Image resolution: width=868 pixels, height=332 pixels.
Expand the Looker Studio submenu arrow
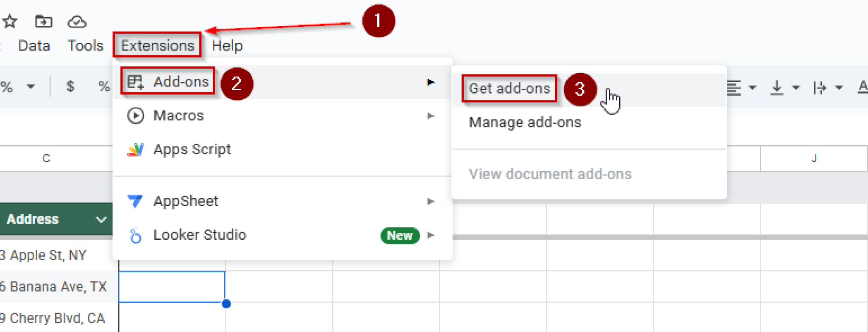pyautogui.click(x=431, y=235)
